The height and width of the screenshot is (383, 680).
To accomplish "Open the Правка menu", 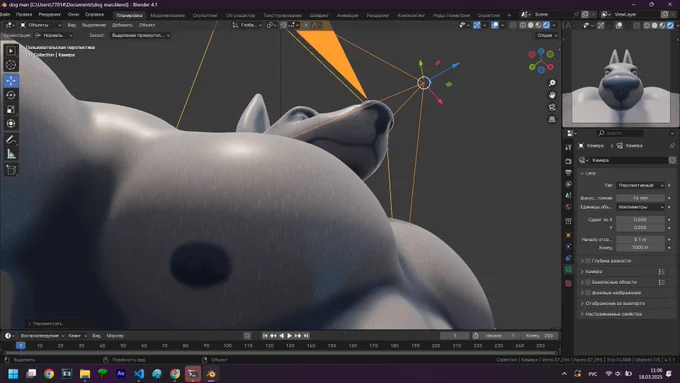I will (x=24, y=14).
